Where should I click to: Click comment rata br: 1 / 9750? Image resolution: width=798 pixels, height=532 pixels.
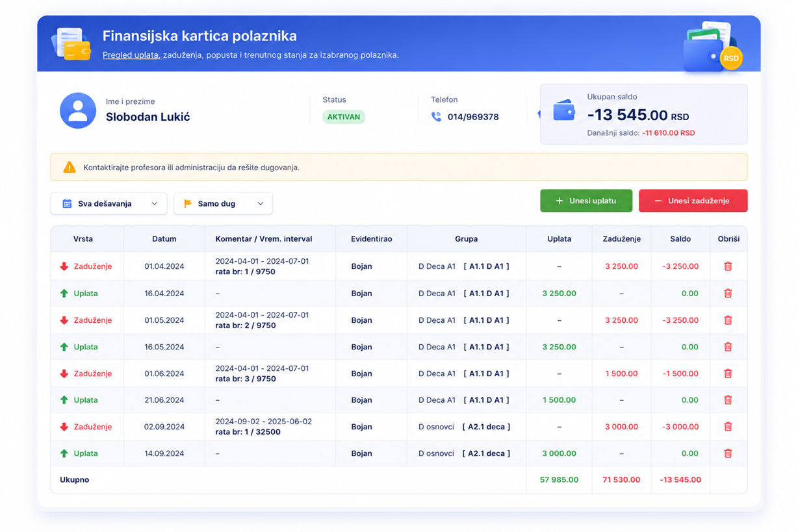pos(246,272)
